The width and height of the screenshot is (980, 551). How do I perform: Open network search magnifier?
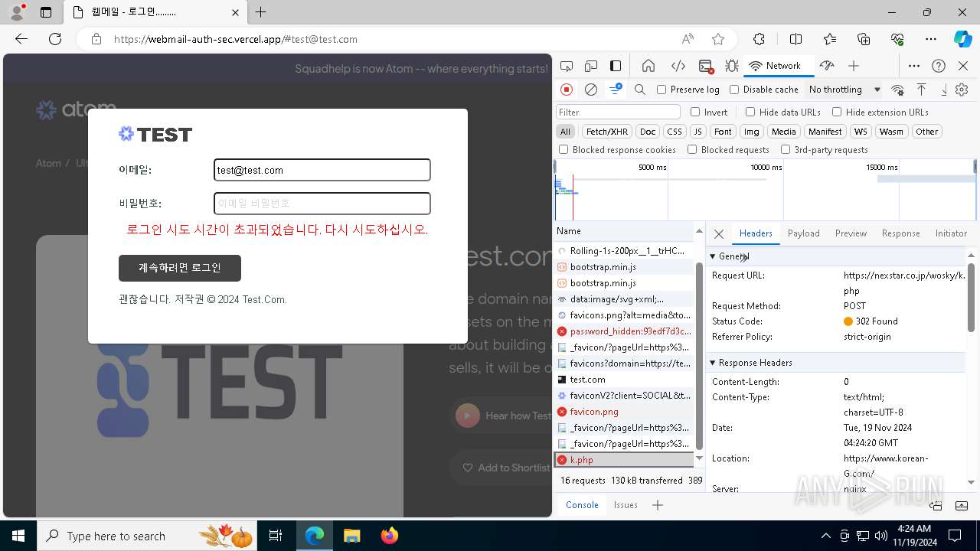coord(640,90)
